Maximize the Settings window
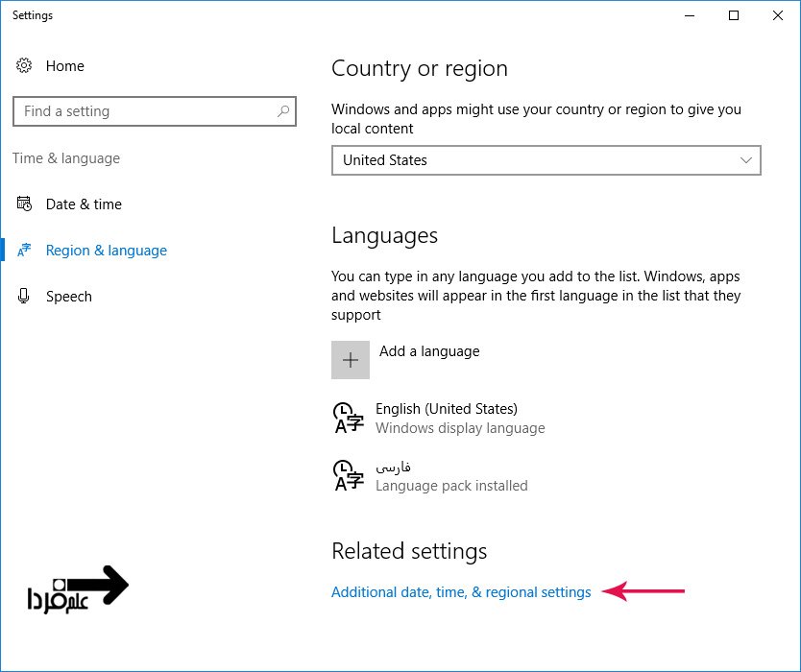801x672 pixels. (734, 15)
